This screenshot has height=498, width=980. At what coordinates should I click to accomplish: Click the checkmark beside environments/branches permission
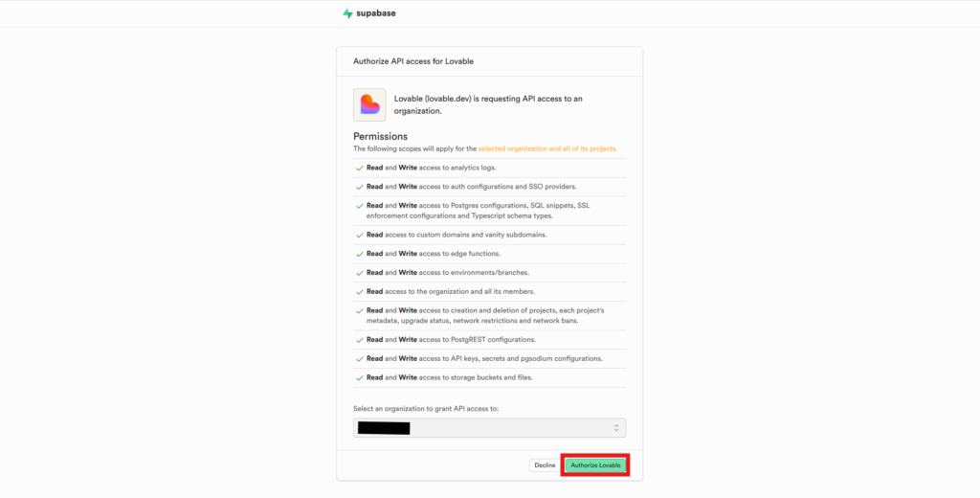[x=360, y=273]
